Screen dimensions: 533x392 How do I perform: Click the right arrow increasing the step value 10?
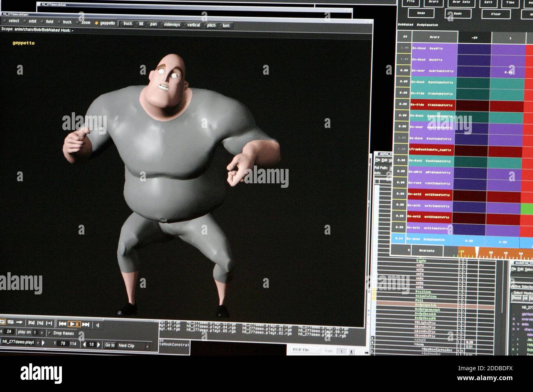[x=98, y=345]
